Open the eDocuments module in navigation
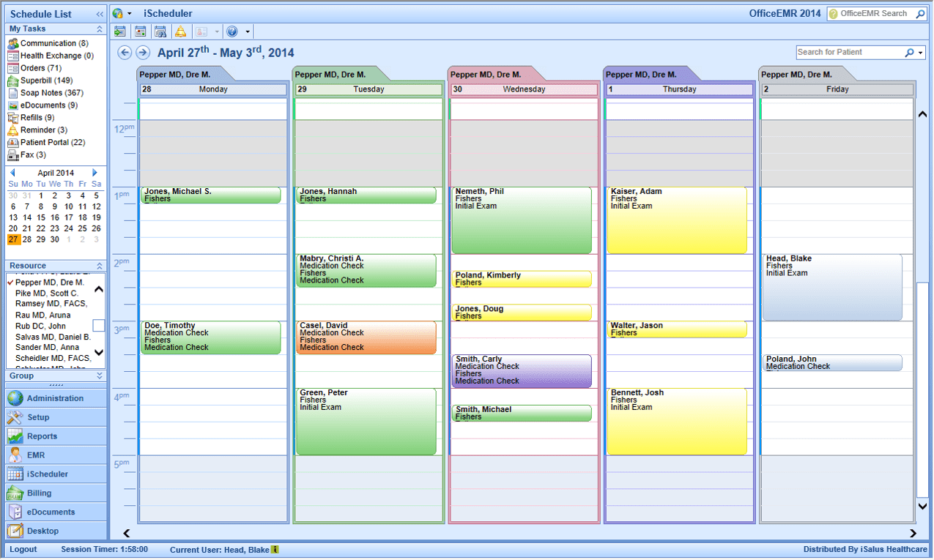 click(51, 512)
